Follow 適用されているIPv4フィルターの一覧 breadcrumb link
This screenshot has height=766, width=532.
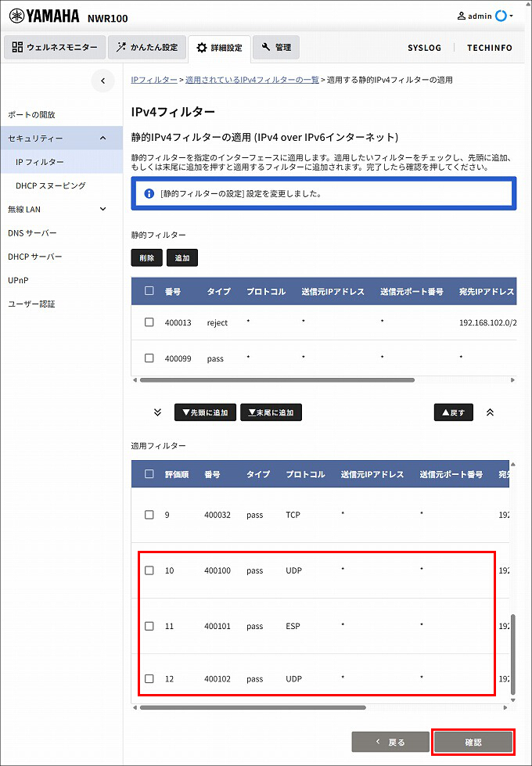(252, 80)
